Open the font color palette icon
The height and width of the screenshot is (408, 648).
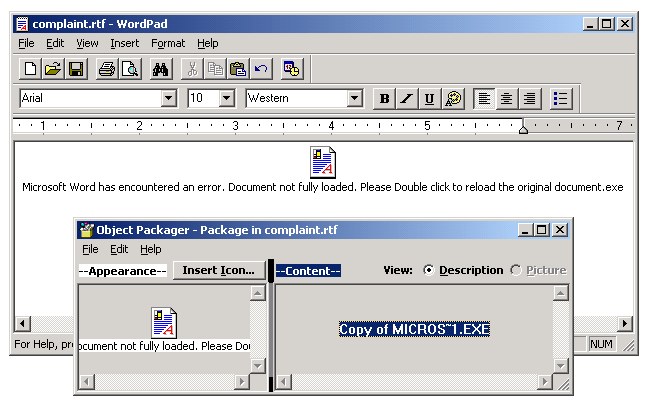[x=453, y=98]
